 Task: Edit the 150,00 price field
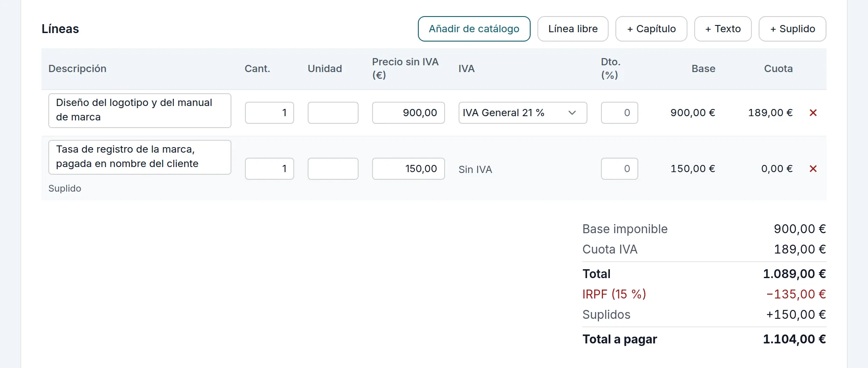click(x=409, y=169)
